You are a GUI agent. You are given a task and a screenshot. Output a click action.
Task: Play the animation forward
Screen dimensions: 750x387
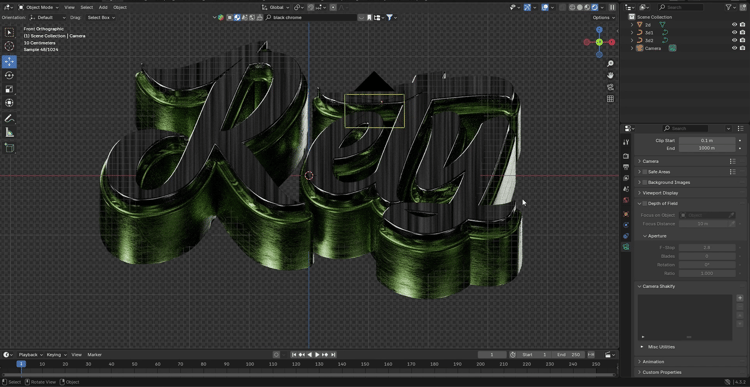point(317,354)
